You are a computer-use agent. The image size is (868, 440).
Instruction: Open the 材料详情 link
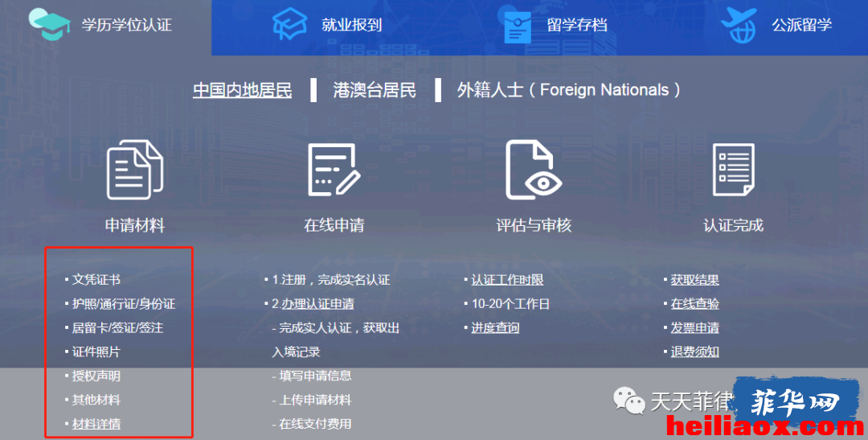96,424
